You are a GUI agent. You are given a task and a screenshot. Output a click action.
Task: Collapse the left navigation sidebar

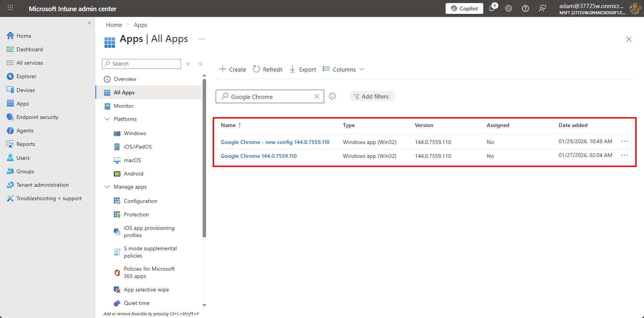[x=89, y=23]
